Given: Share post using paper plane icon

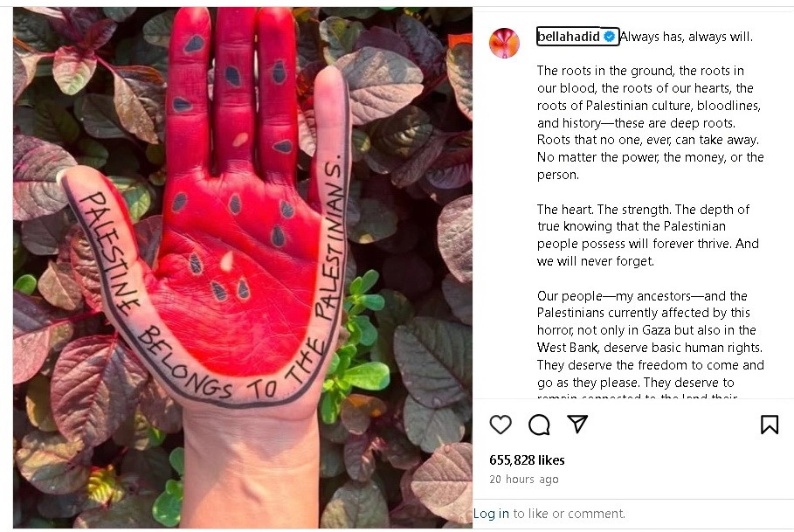Looking at the screenshot, I should tap(577, 424).
